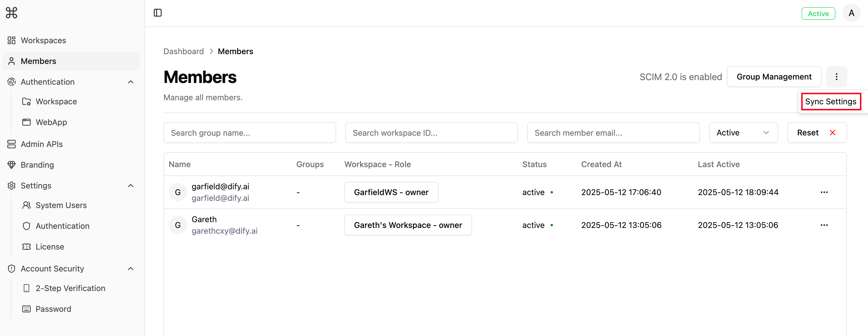Image resolution: width=868 pixels, height=336 pixels.
Task: Click the Password keyboard icon
Action: pos(26,309)
